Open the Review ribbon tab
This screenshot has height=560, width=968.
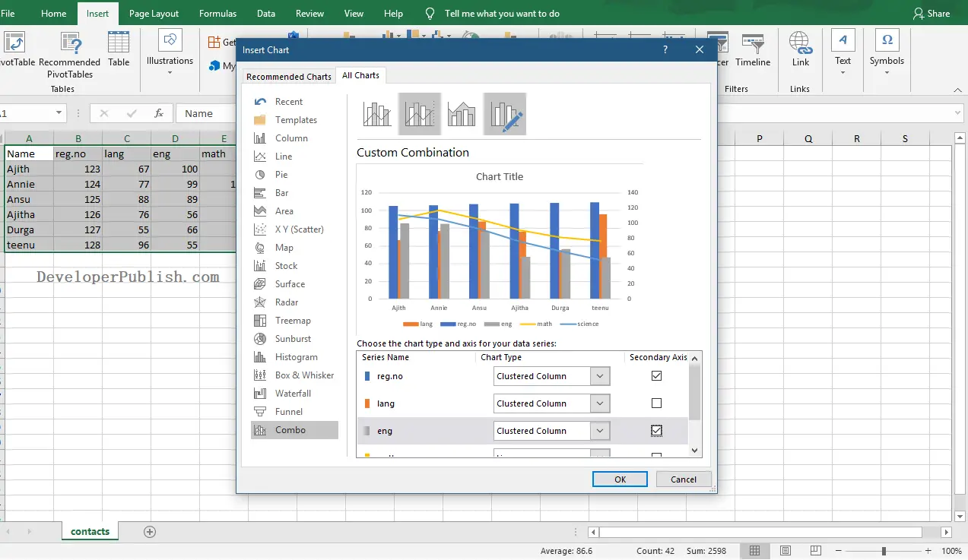(309, 14)
